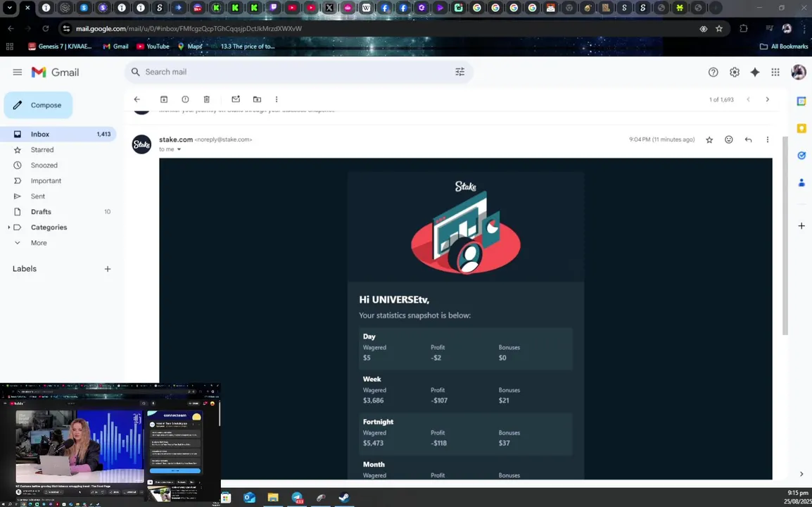The image size is (812, 507).
Task: Add emoji reaction to message
Action: 729,140
